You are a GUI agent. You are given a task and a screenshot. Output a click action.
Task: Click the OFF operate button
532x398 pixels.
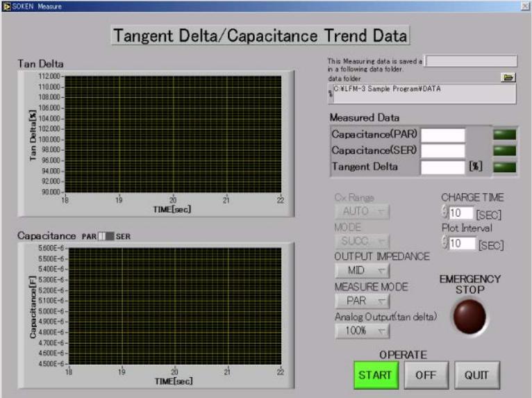[425, 375]
